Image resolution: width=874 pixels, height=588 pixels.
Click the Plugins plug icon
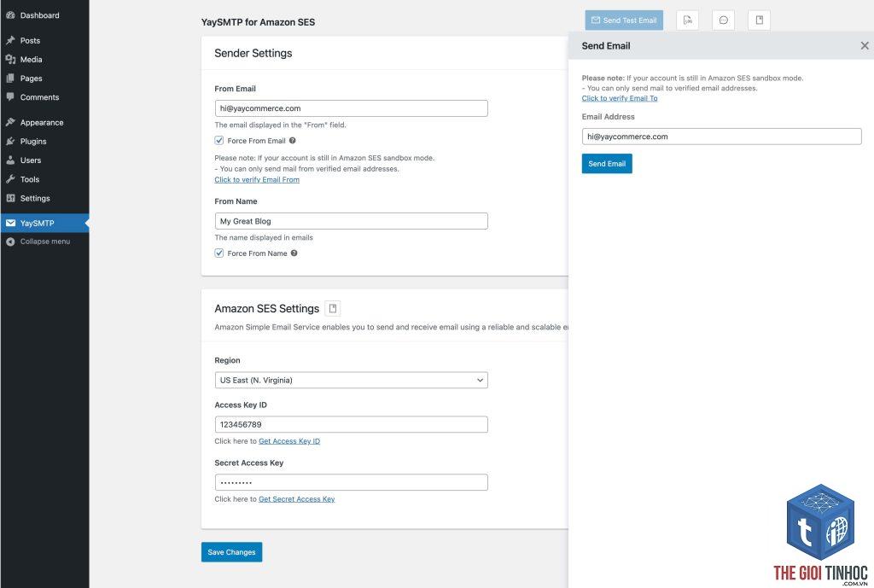point(10,141)
